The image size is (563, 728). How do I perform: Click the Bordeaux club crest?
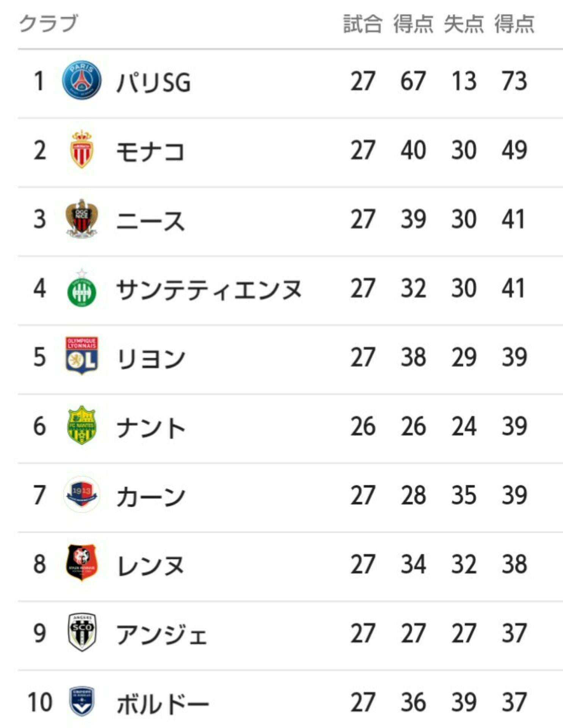coord(82,701)
